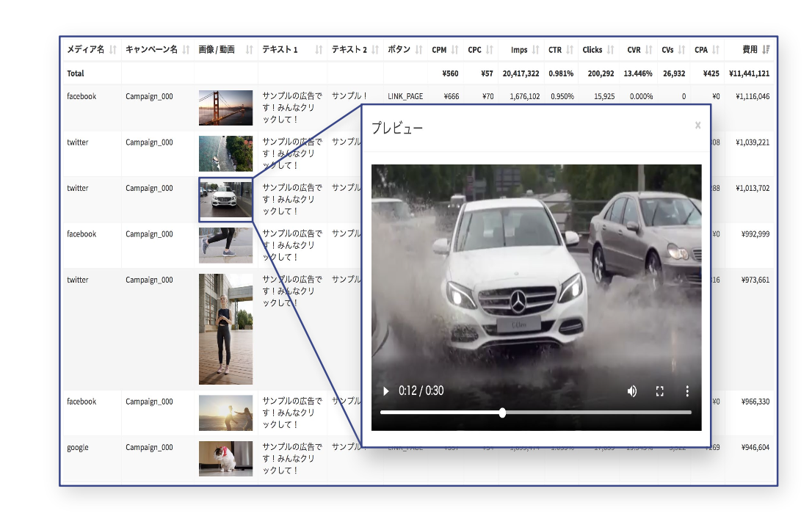812x530 pixels.
Task: Open the running shoes thumbnail
Action: 226,245
